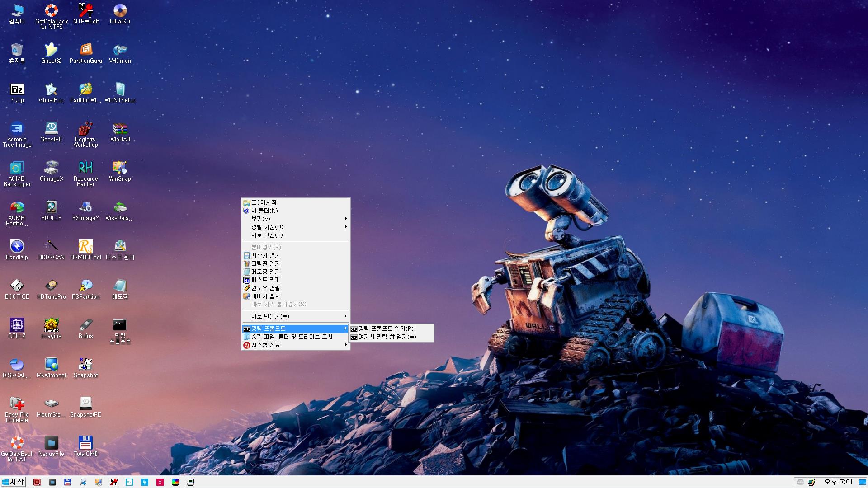The image size is (868, 488).
Task: Open the GetDataBack for NTFS desktop icon
Action: click(x=52, y=16)
